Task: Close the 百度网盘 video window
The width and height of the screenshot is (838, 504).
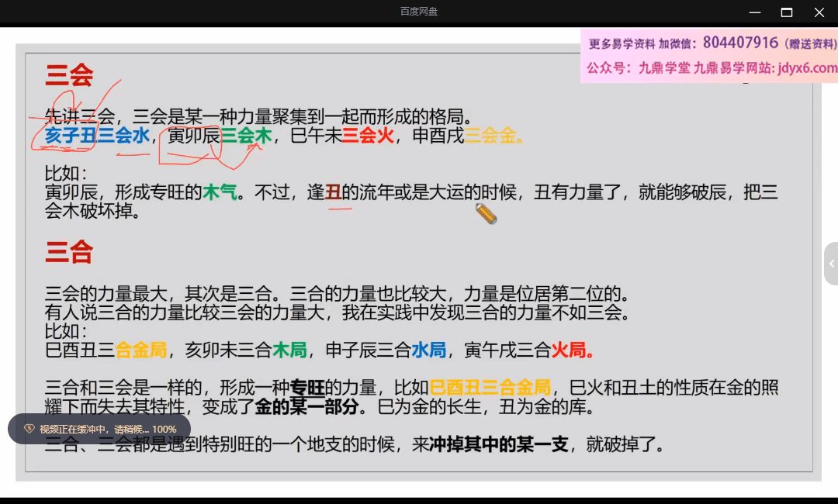Action: click(x=819, y=12)
